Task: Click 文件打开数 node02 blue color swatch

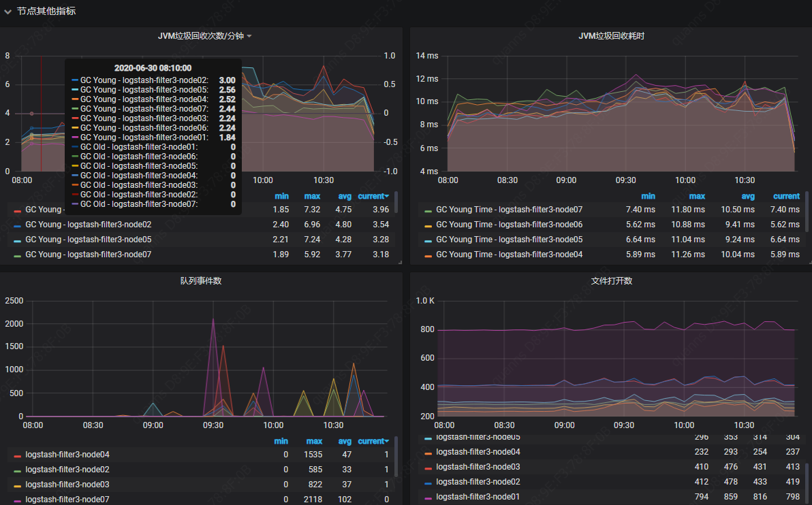Action: [428, 483]
